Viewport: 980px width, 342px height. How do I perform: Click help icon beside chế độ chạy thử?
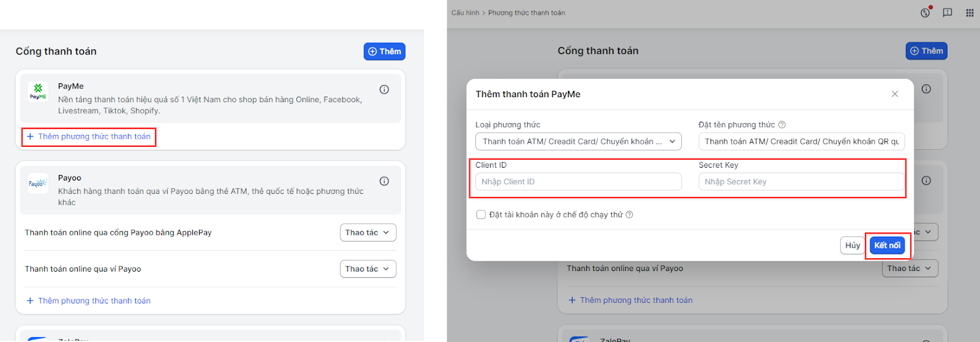point(629,215)
